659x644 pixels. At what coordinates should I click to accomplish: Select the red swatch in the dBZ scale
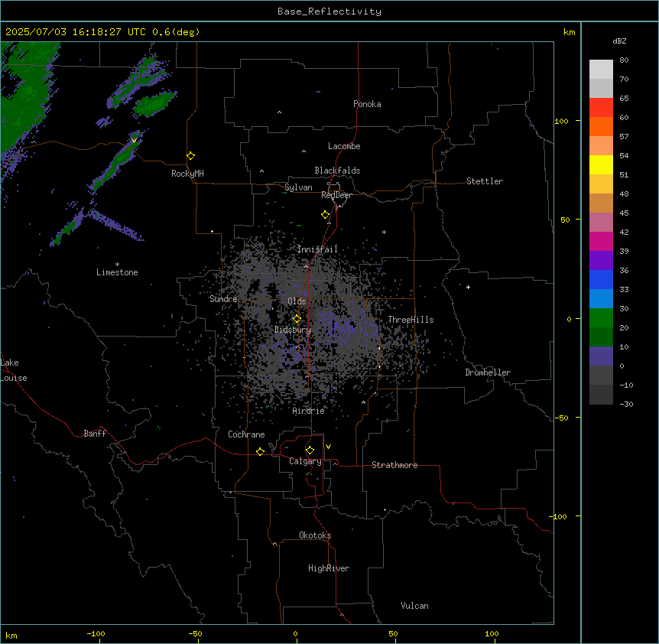tap(601, 107)
